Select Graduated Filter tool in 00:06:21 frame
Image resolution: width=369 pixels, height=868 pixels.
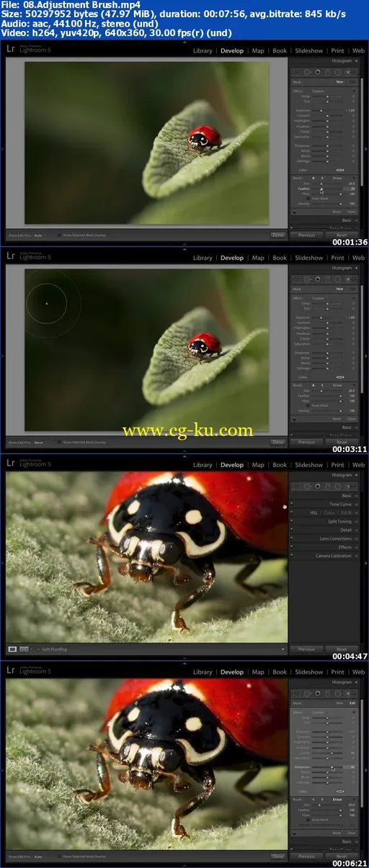(x=328, y=693)
